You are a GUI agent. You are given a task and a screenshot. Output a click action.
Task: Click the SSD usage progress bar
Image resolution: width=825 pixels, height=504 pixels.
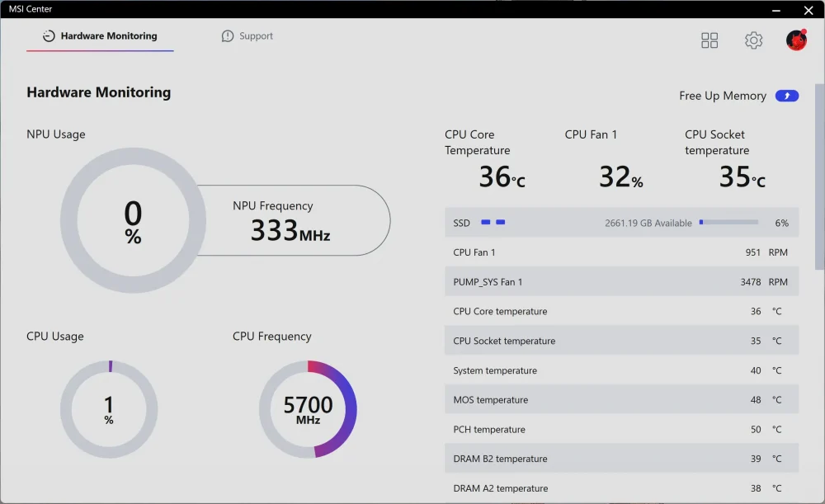[x=728, y=222]
